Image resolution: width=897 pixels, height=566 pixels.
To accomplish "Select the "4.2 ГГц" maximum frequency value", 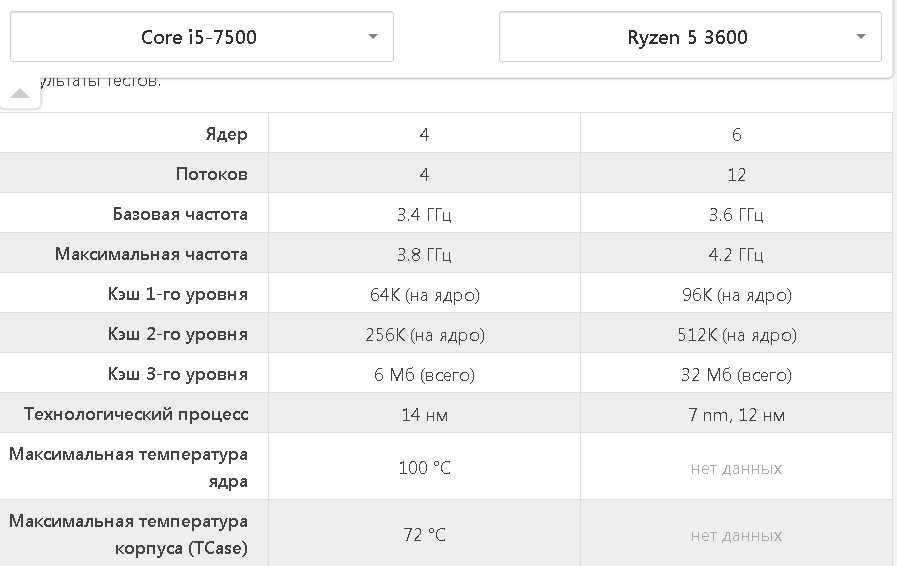I will pyautogui.click(x=736, y=255).
